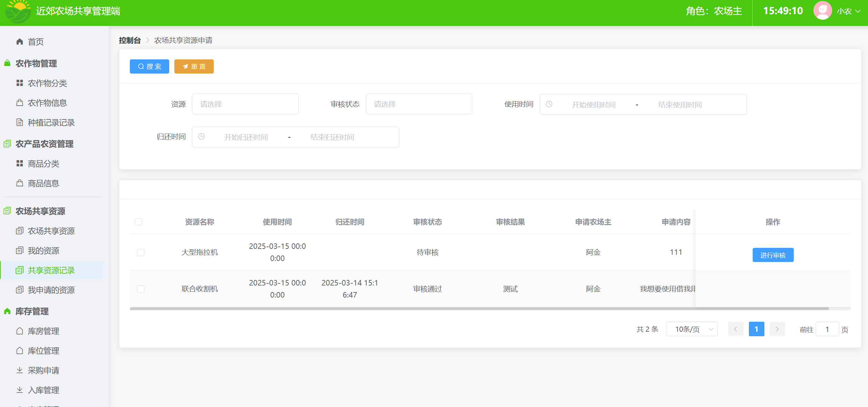Click the icon beside 农场共享资源 section header

(x=7, y=211)
